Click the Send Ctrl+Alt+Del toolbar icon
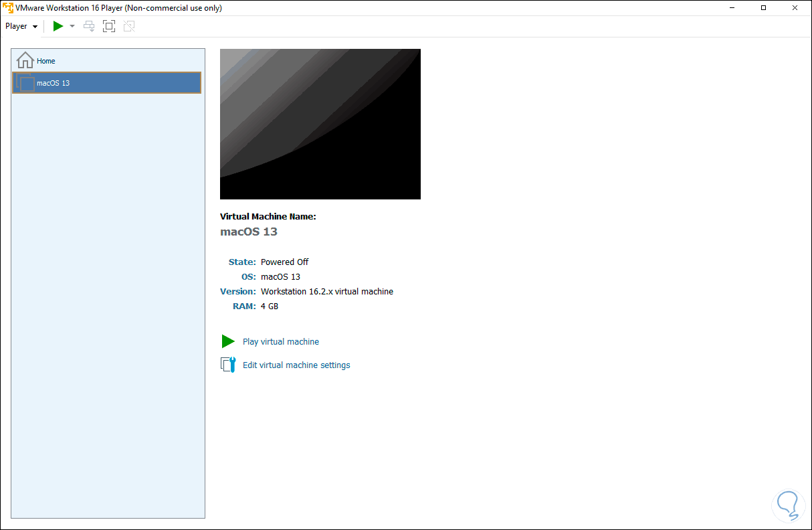 click(89, 26)
